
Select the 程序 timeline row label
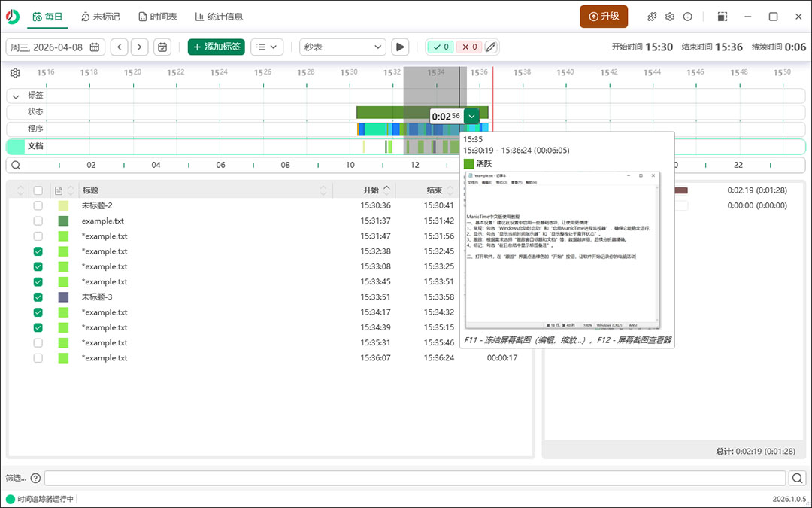click(x=35, y=129)
